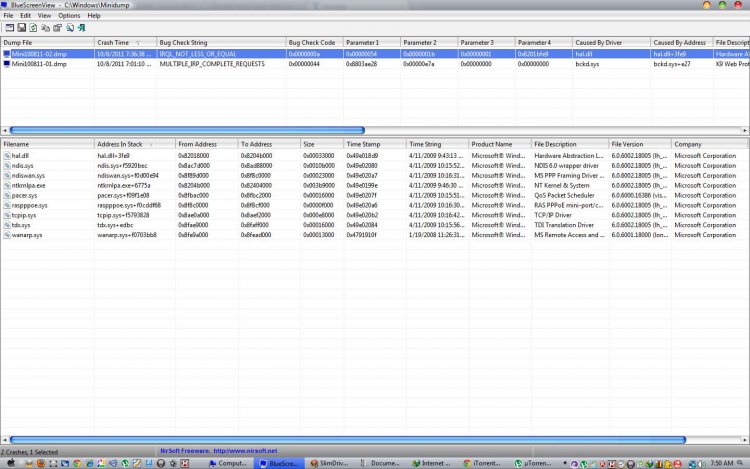Click the Find toolbar icon
The width and height of the screenshot is (750, 469).
point(70,28)
